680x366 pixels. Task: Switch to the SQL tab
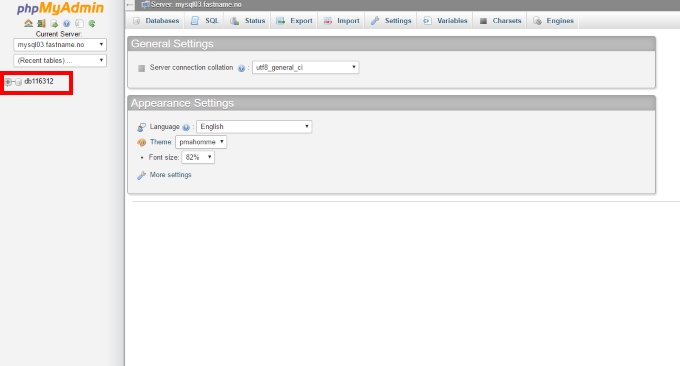click(x=205, y=21)
